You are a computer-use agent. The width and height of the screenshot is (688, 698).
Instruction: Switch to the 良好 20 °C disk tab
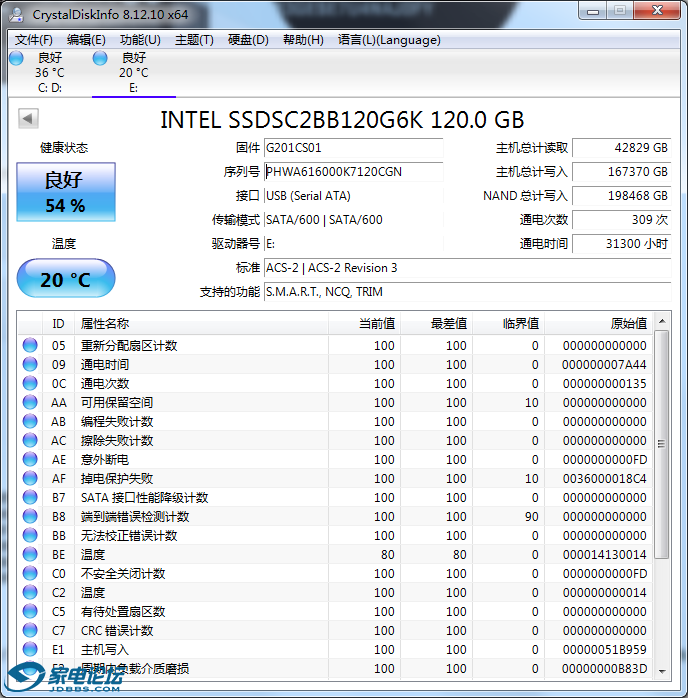click(134, 72)
